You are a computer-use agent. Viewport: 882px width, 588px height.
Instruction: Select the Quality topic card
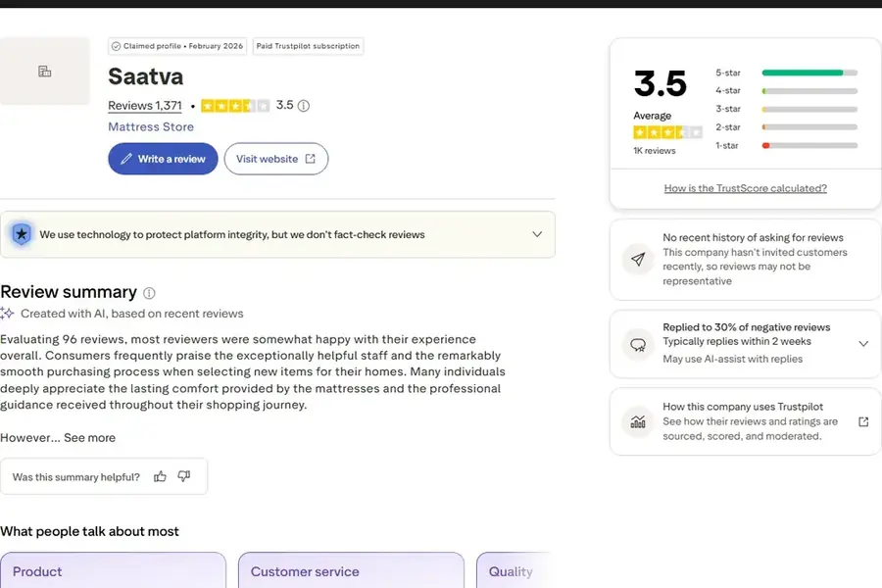tap(514, 570)
